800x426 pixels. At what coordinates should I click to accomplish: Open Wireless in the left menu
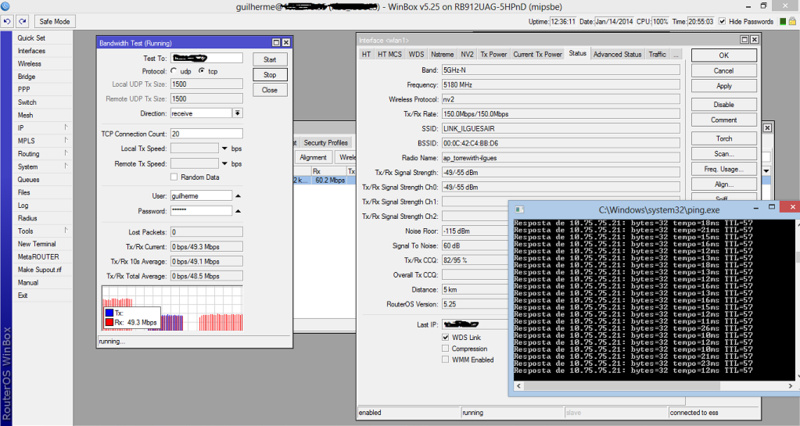29,63
